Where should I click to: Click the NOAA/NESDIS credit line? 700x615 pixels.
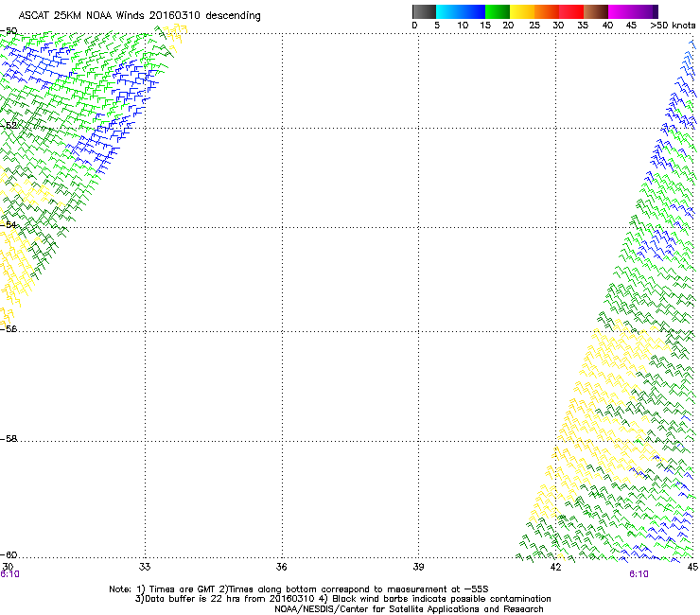pyautogui.click(x=409, y=609)
